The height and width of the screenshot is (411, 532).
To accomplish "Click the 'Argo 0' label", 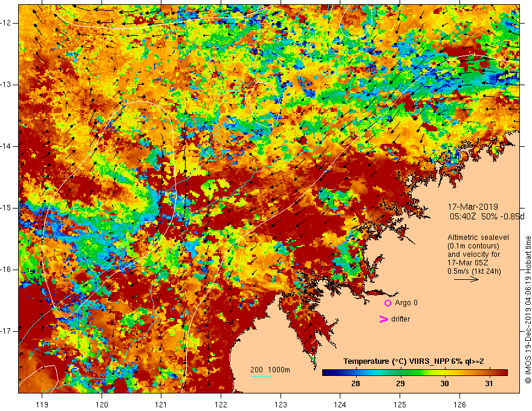I will 406,303.
